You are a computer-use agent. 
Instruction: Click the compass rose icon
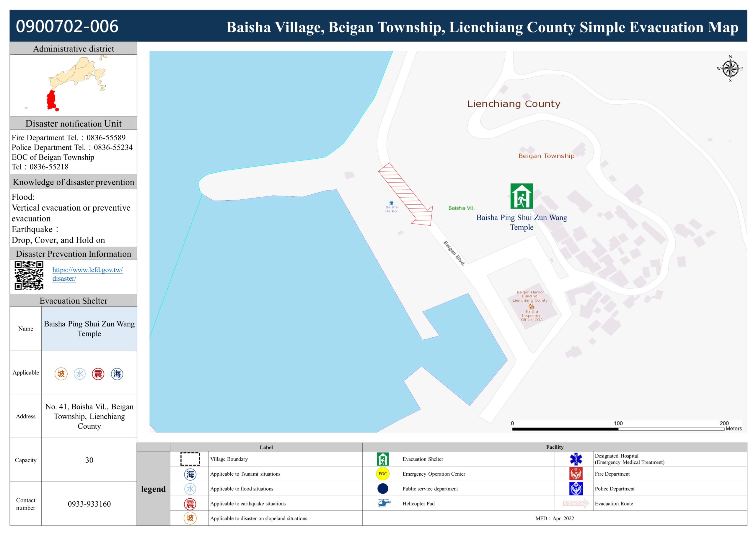730,69
